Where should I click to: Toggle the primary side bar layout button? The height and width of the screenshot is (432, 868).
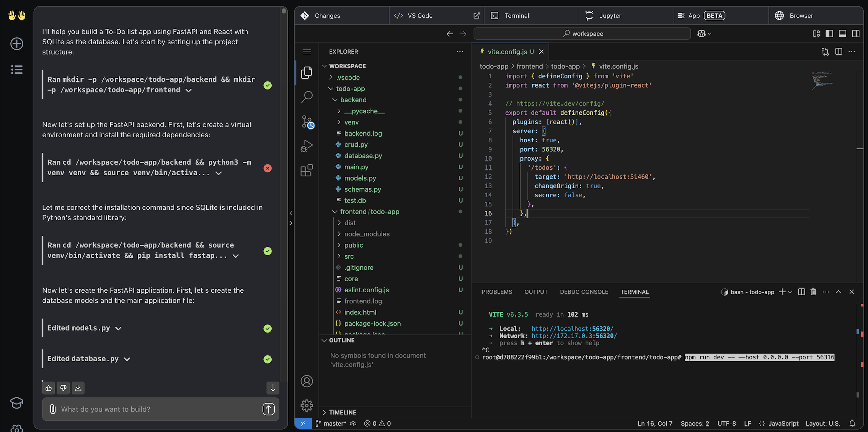(x=829, y=34)
